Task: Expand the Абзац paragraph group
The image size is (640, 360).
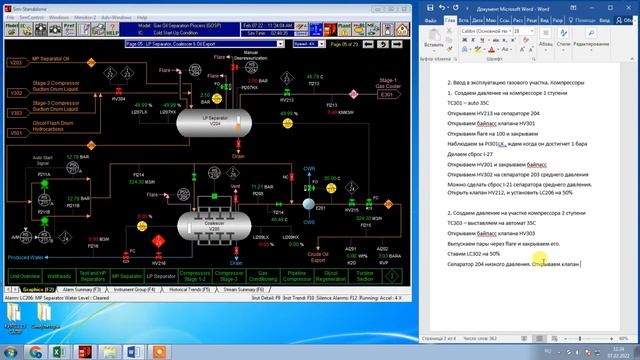Action: click(546, 40)
